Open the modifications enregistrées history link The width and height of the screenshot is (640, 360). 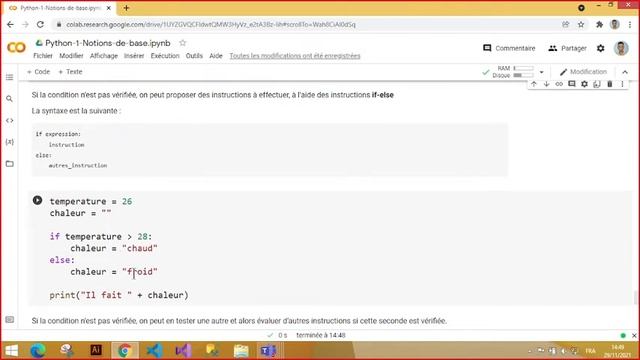tap(295, 56)
